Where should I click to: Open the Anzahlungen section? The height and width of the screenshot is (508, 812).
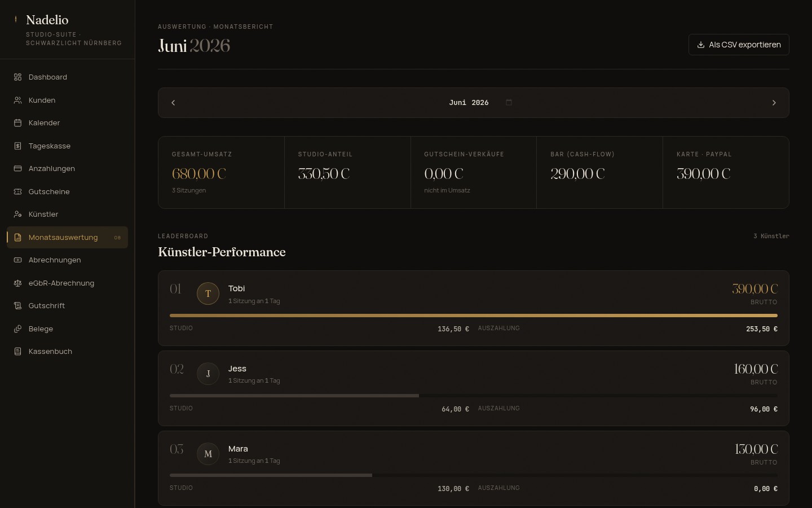[67, 169]
